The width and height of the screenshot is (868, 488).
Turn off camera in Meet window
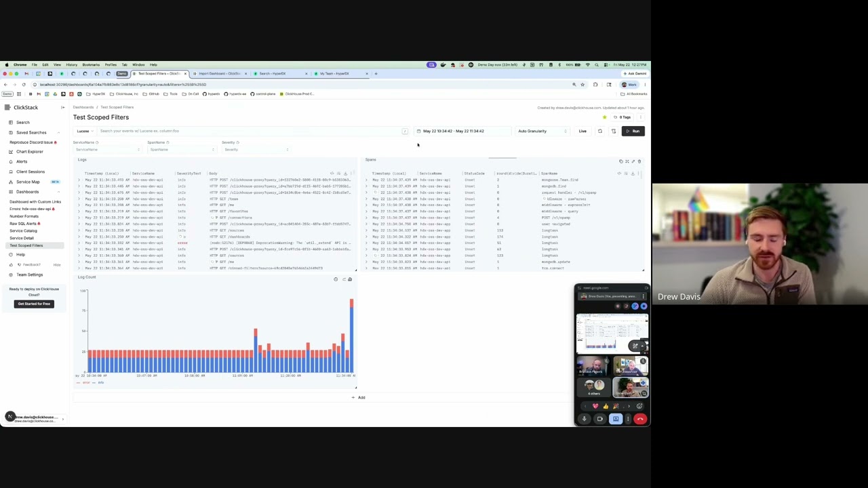click(x=599, y=419)
